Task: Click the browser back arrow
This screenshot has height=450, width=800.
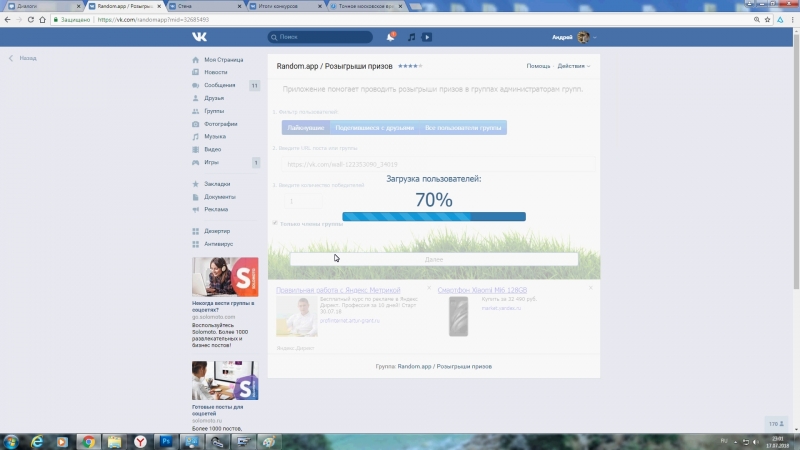Action: tap(7, 19)
